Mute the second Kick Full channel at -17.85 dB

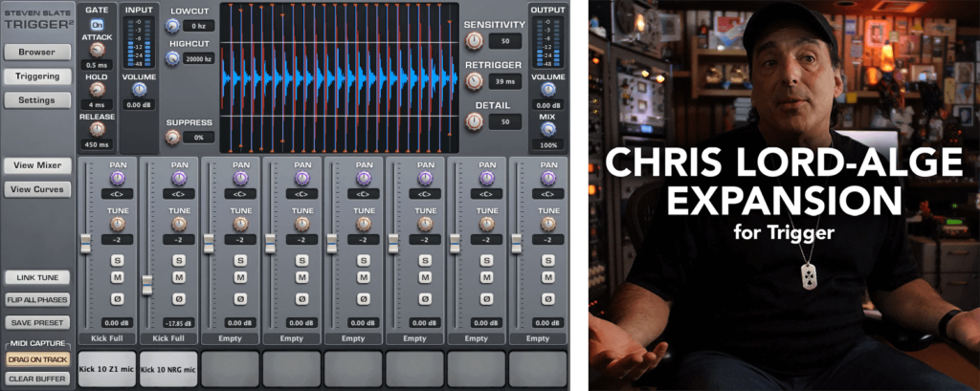click(x=179, y=277)
